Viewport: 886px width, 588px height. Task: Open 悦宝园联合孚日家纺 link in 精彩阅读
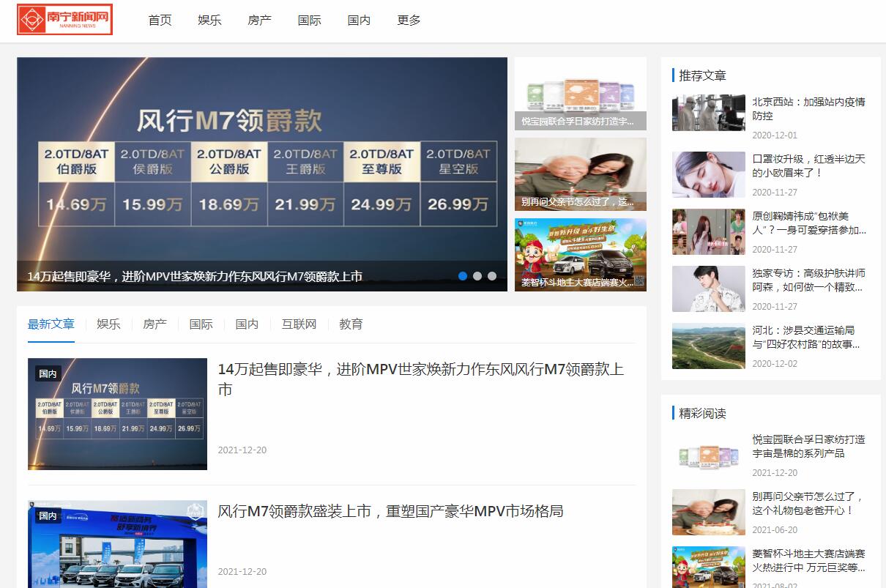pyautogui.click(x=808, y=446)
